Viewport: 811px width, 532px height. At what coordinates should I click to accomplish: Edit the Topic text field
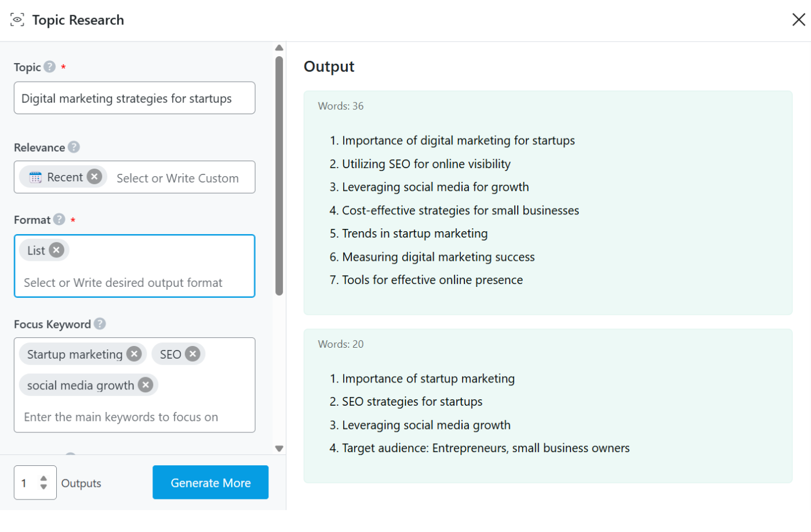tap(134, 99)
